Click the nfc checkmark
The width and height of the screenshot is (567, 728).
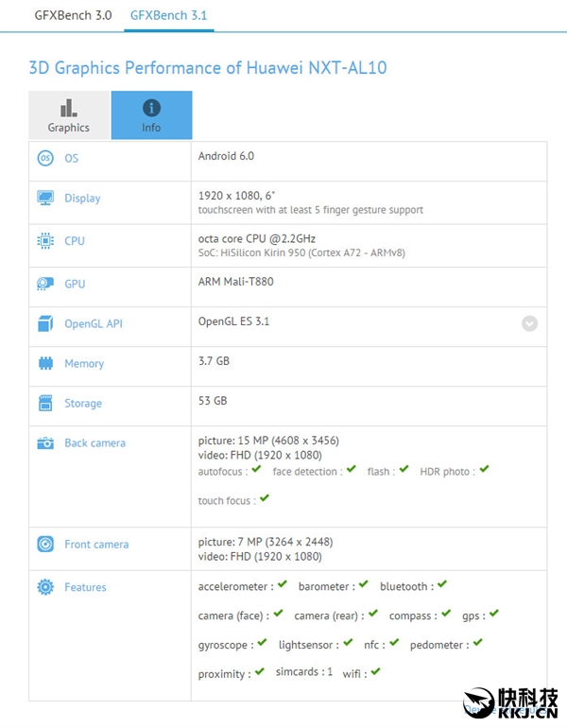tap(394, 643)
